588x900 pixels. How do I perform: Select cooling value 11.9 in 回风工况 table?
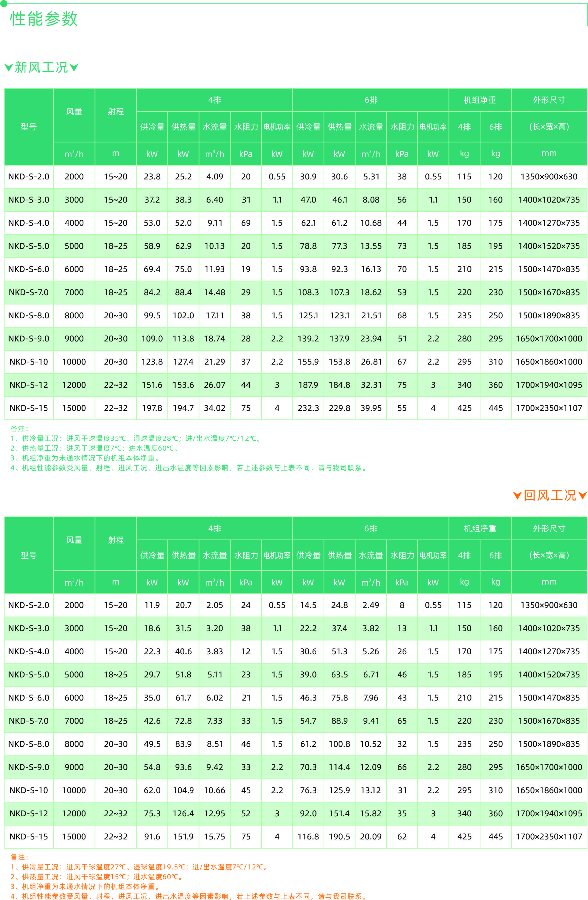(152, 605)
